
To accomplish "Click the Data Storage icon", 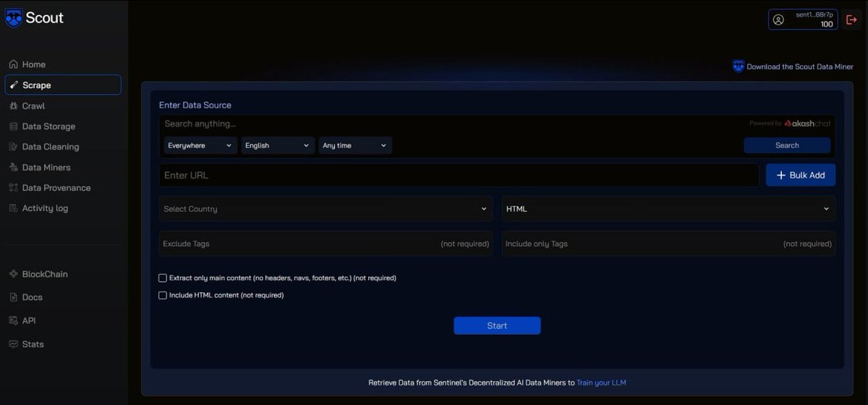I will (x=13, y=127).
